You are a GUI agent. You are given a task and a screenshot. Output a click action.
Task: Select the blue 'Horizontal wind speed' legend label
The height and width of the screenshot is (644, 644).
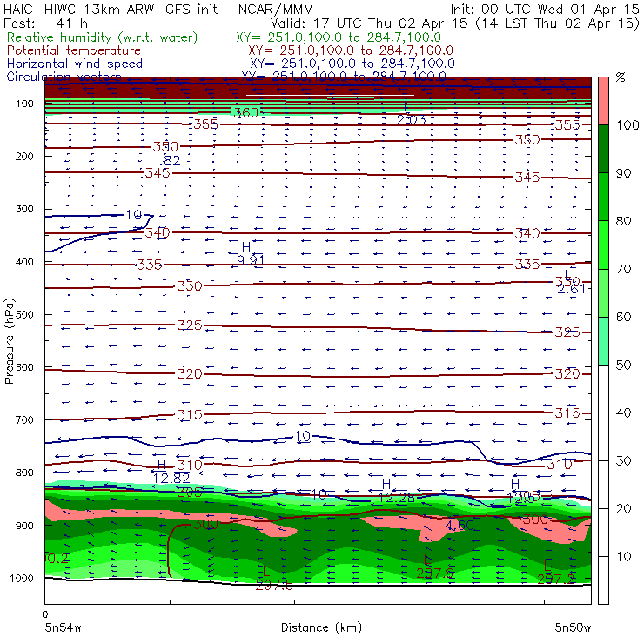click(x=74, y=64)
